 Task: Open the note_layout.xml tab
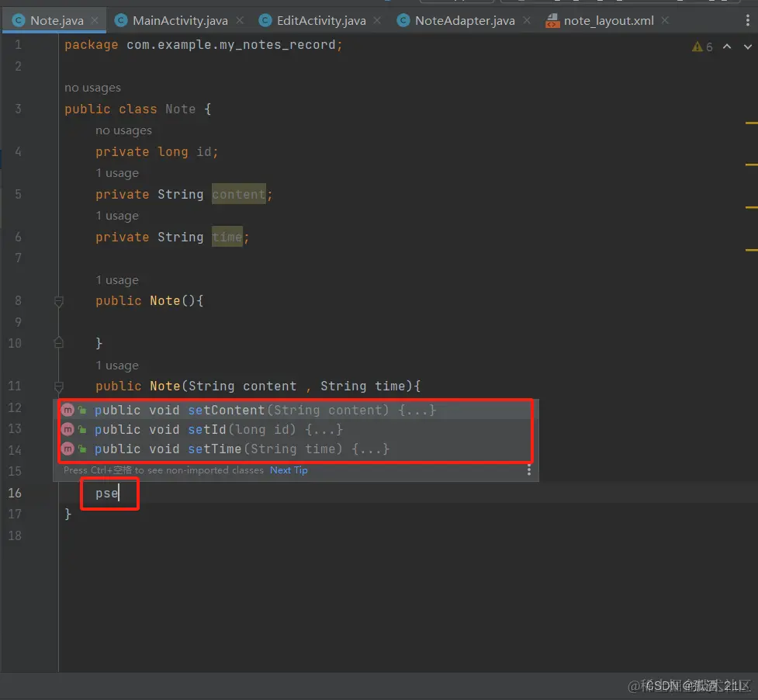click(608, 21)
